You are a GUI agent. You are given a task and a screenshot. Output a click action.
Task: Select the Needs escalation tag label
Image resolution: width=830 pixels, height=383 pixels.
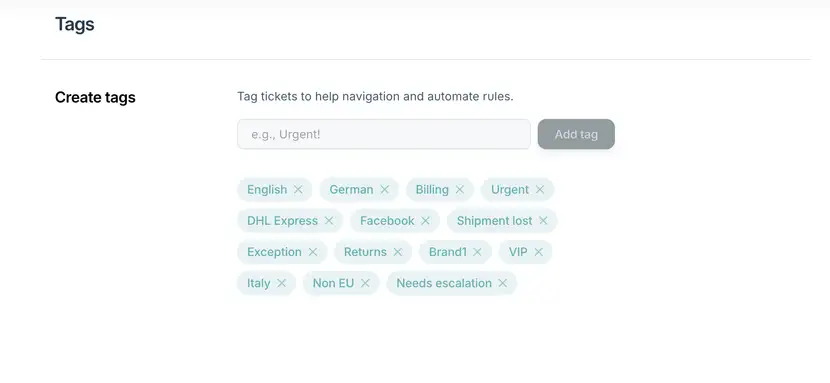coord(444,283)
